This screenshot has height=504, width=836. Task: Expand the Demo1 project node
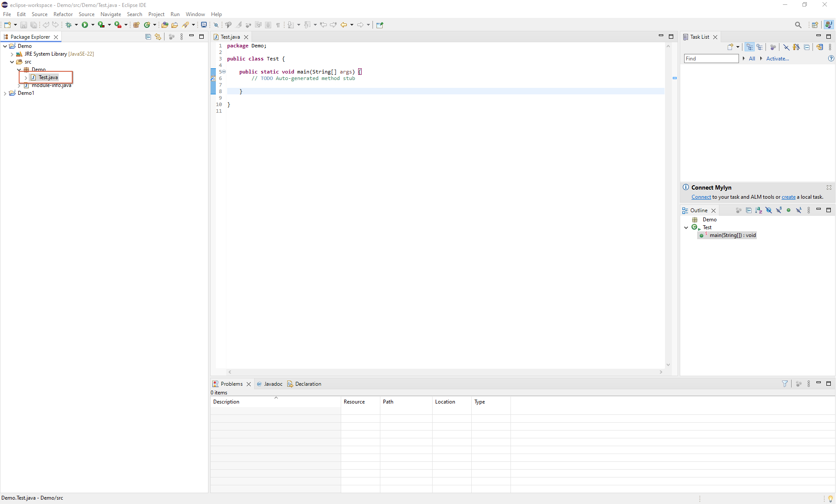pos(5,93)
